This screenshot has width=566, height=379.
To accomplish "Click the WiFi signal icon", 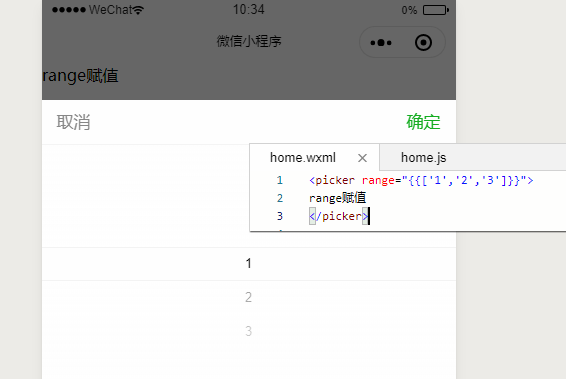I will (x=138, y=10).
